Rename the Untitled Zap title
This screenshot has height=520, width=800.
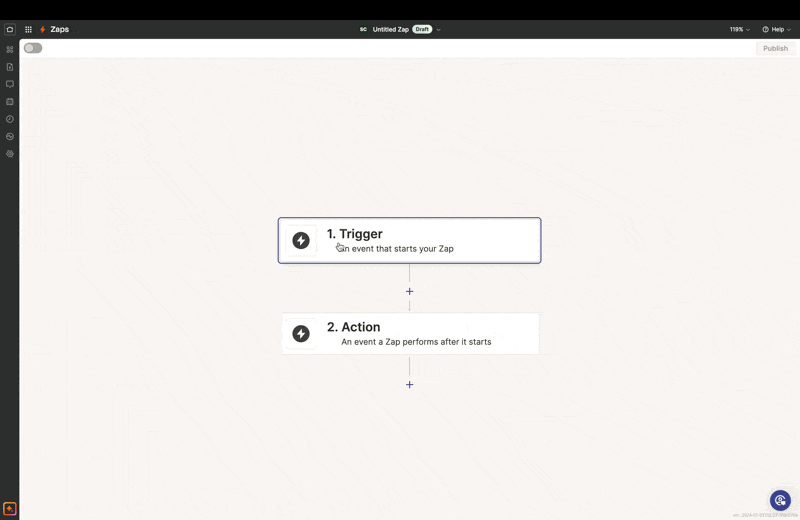[390, 30]
